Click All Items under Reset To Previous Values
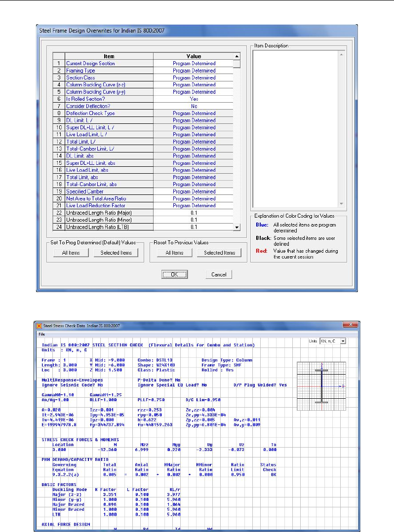The height and width of the screenshot is (532, 394). point(174,253)
